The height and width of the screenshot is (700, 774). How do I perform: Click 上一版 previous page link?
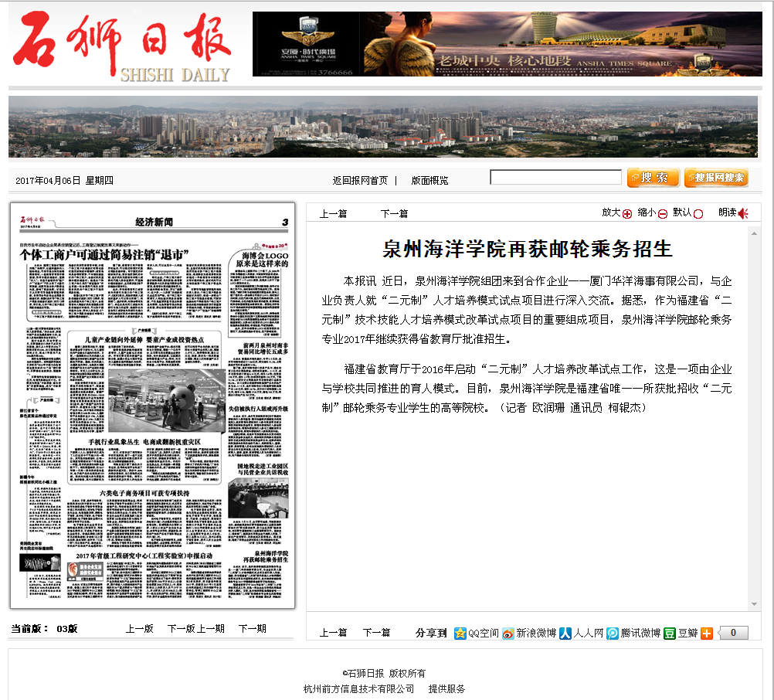[140, 628]
